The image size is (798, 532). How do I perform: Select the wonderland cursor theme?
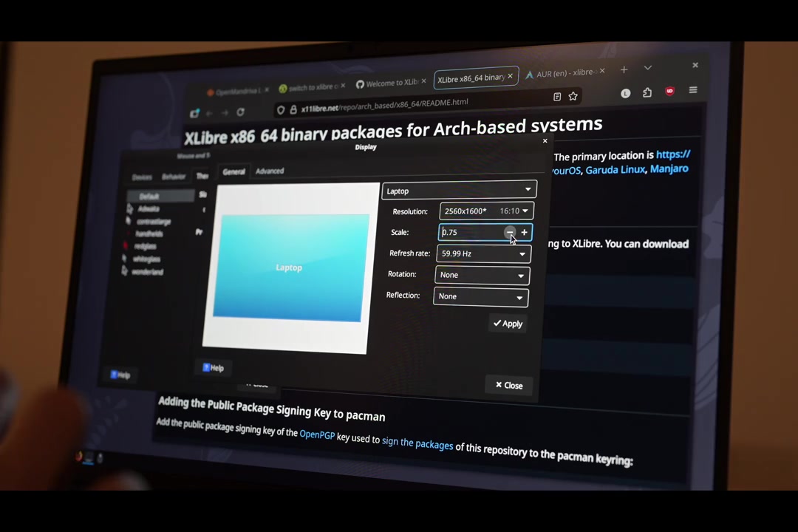(x=148, y=272)
